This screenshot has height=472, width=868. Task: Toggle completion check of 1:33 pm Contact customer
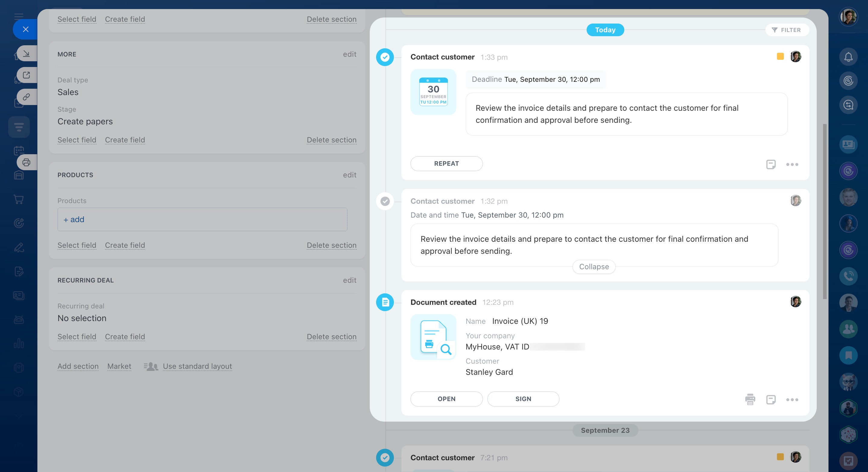coord(385,57)
